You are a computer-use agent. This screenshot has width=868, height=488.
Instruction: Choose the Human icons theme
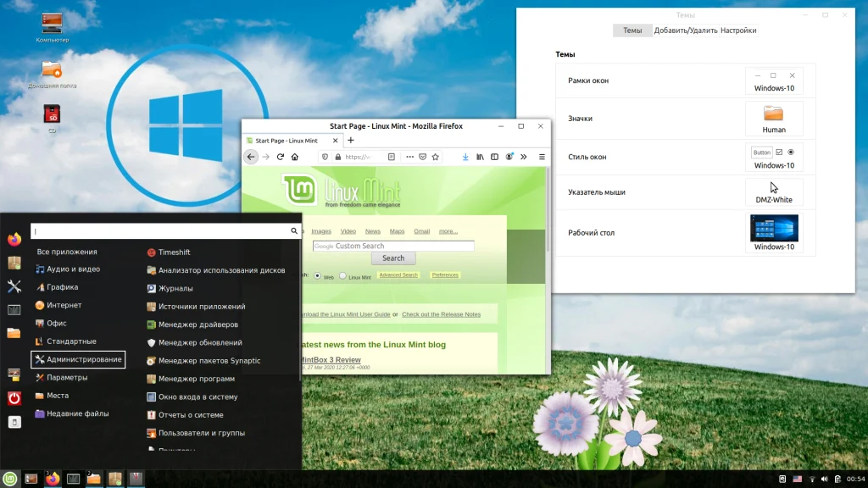774,119
